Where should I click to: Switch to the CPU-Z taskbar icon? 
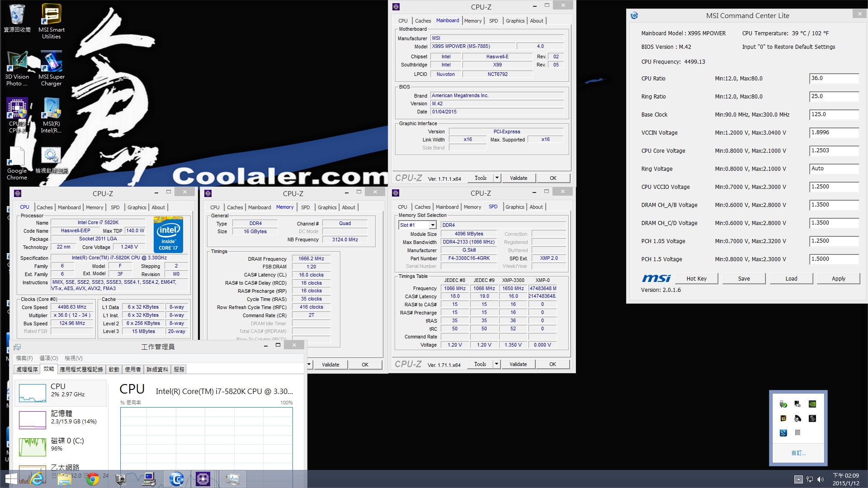coord(203,479)
